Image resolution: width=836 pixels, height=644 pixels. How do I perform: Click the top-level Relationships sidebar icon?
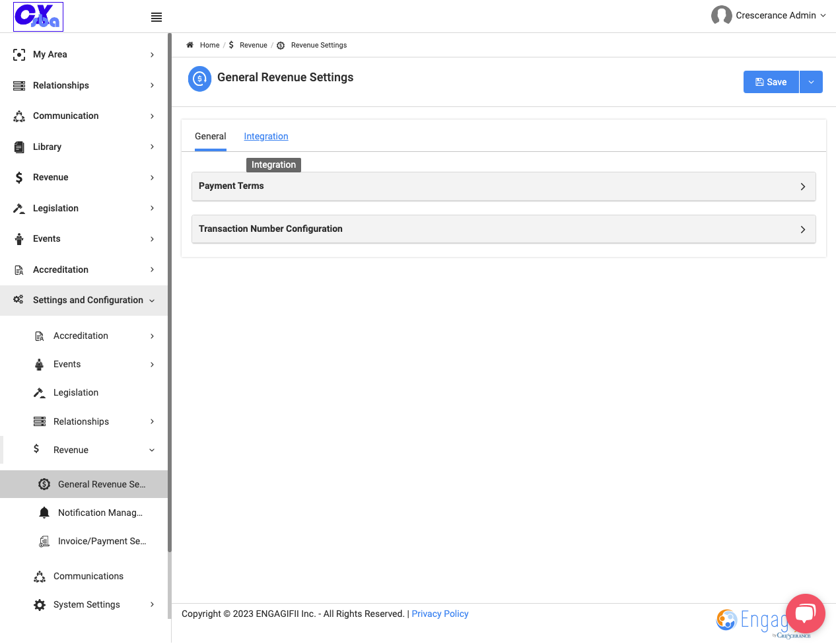tap(19, 86)
